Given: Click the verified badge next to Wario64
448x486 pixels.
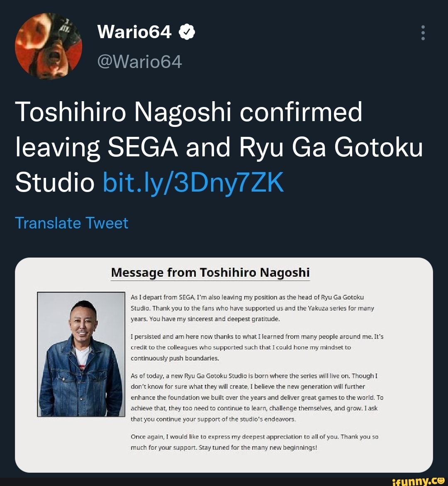Looking at the screenshot, I should pos(186,31).
